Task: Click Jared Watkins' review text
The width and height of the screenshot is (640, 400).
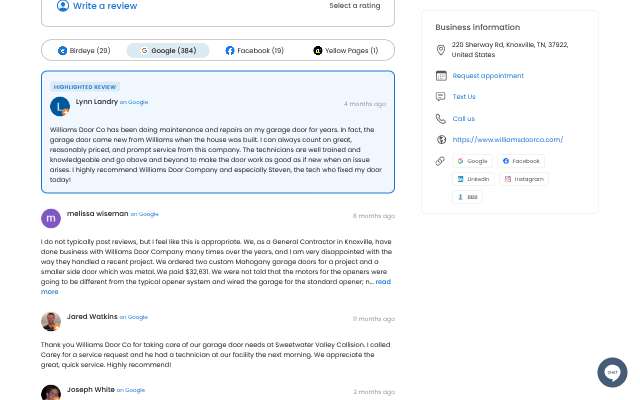Action: [216, 355]
